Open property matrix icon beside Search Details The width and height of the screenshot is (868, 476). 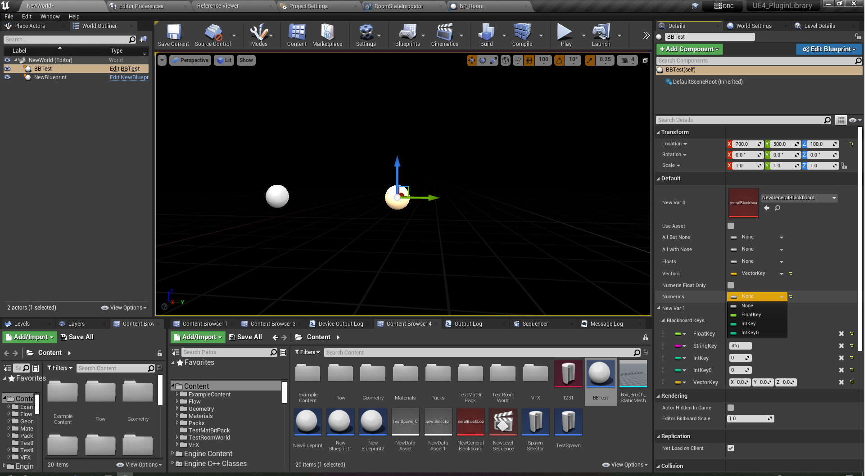(x=841, y=120)
